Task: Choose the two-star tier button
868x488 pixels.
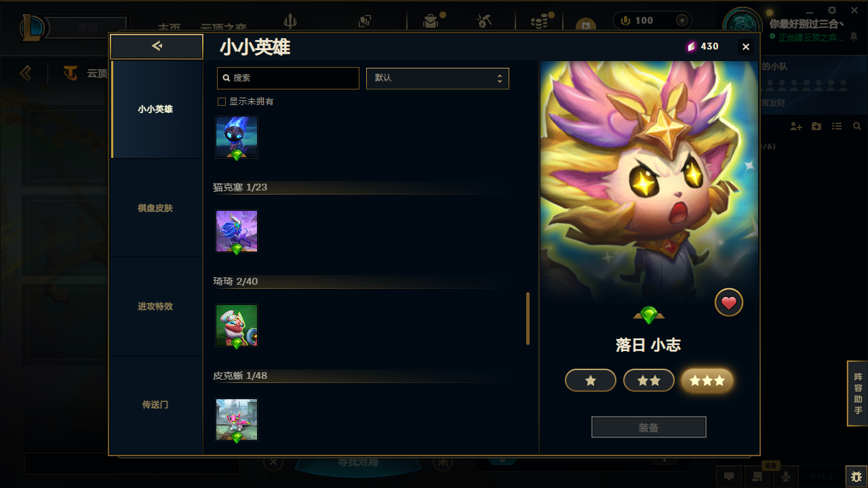Action: pos(649,381)
